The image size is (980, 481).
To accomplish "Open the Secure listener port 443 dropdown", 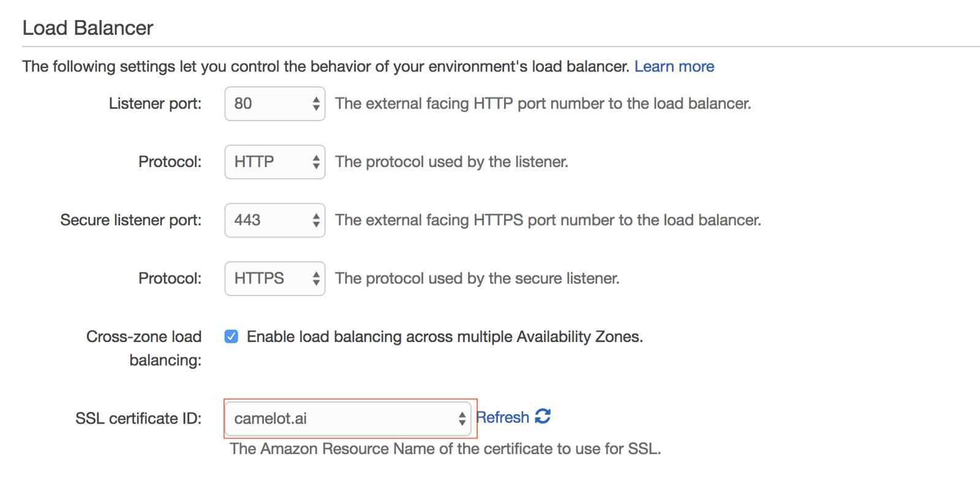I will coord(274,220).
